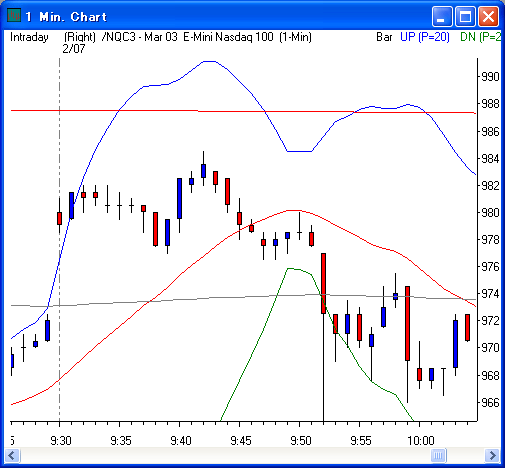Click the 9:30 time axis label
Viewport: 505px width, 468px height.
point(61,441)
